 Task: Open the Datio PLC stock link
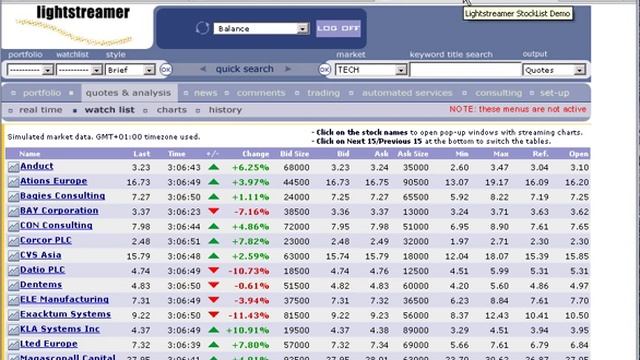42,270
